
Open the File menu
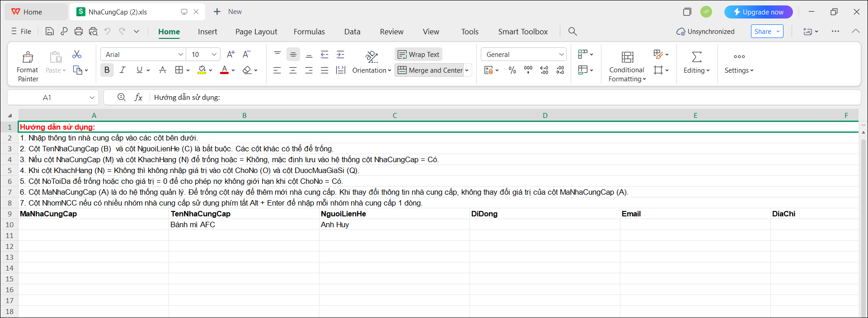[21, 31]
